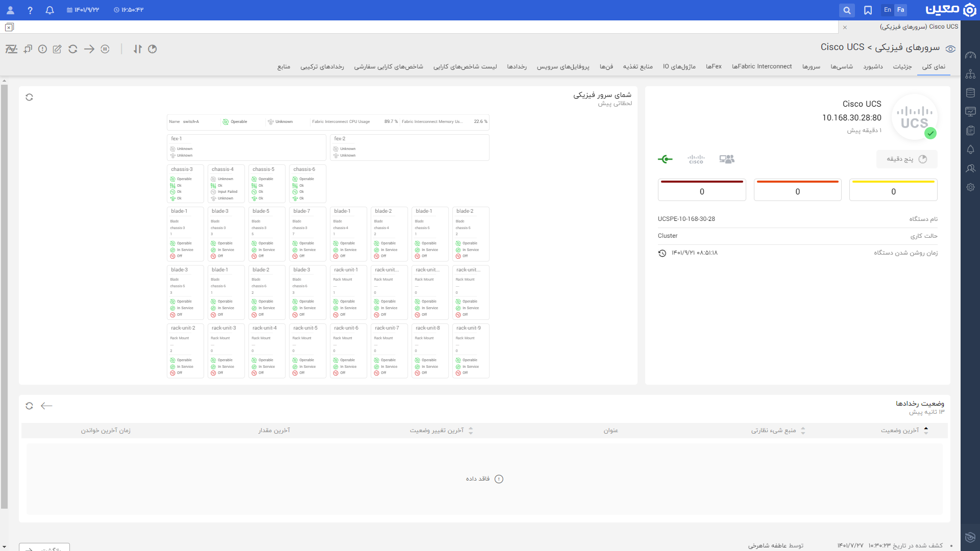Click the pause circle icon in the toolbar
Image resolution: width=980 pixels, height=551 pixels.
pos(105,49)
